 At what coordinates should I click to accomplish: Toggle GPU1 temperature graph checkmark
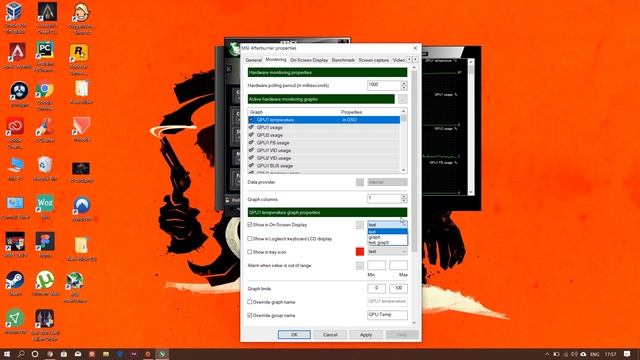pyautogui.click(x=251, y=120)
